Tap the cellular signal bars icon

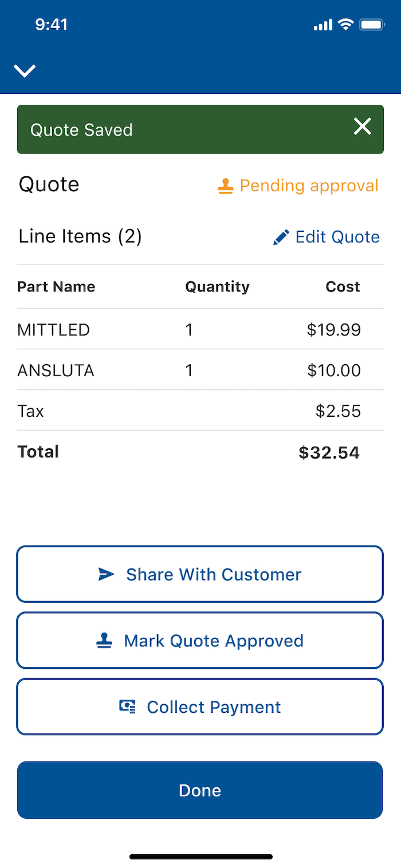[323, 25]
